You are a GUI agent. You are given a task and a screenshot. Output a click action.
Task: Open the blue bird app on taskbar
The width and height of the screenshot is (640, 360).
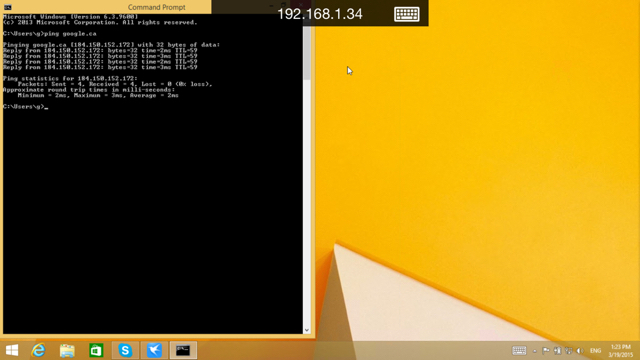(x=154, y=350)
